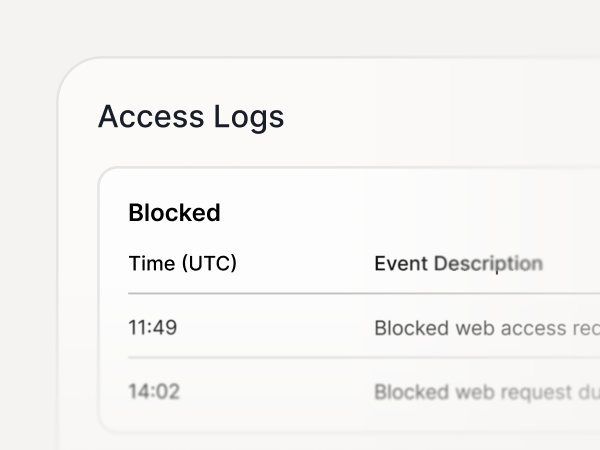
Task: Sort by the Time (UTC) column header
Action: pyautogui.click(x=183, y=264)
